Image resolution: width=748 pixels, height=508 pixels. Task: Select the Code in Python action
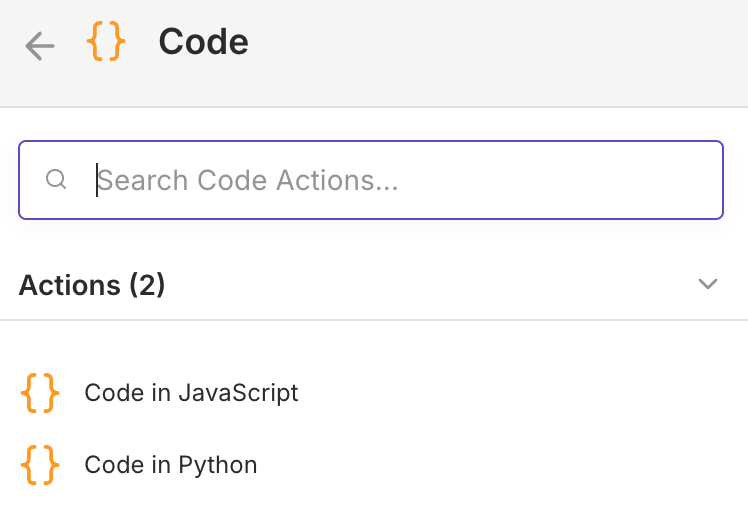coord(171,465)
